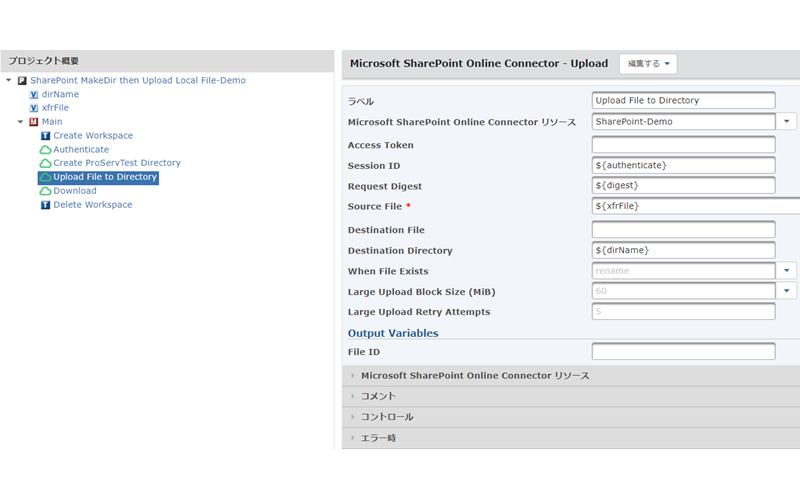Select the Main module
The width and height of the screenshot is (800, 500).
(x=52, y=122)
